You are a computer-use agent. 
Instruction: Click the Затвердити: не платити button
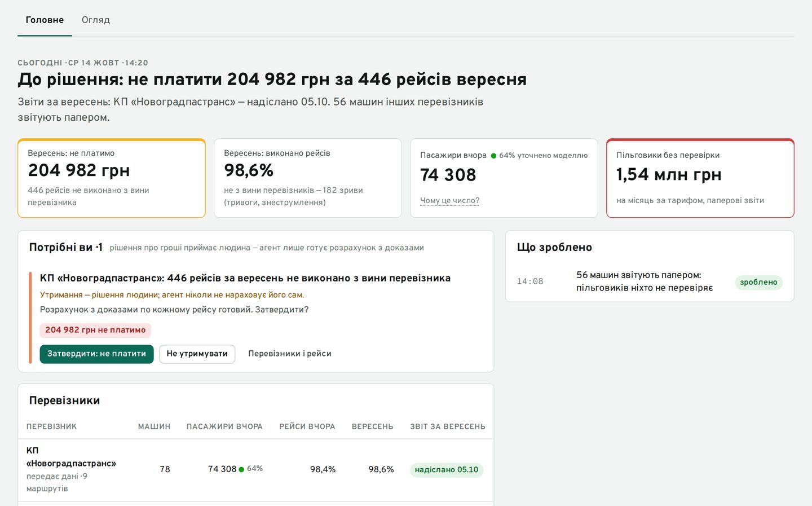[96, 354]
